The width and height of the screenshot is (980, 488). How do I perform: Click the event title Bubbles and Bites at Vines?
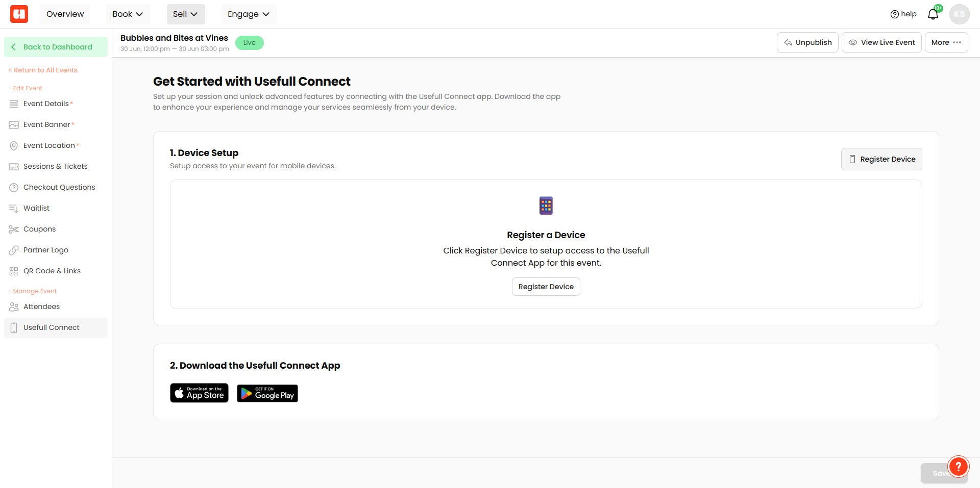[174, 38]
